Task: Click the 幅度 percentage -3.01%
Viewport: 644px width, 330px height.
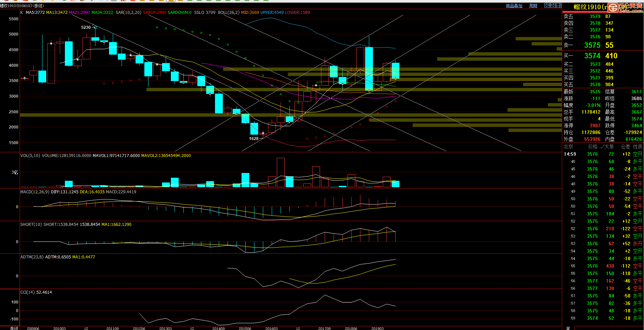Action: [593, 105]
